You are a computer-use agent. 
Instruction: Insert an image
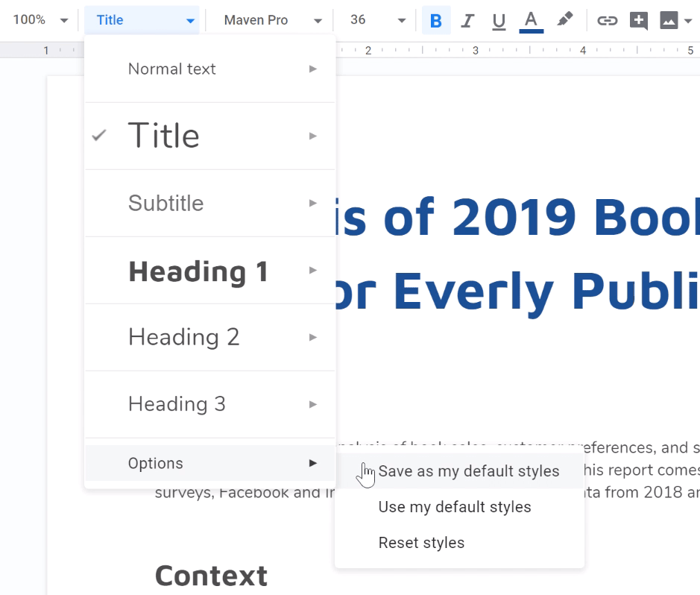tap(668, 20)
